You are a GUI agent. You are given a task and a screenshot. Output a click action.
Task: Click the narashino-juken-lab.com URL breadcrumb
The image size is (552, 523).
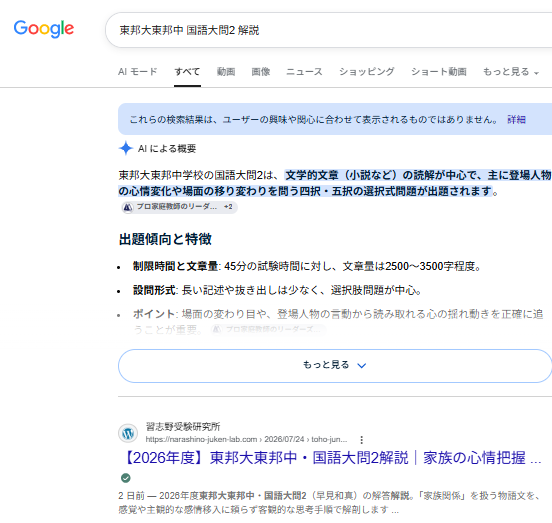[246, 440]
